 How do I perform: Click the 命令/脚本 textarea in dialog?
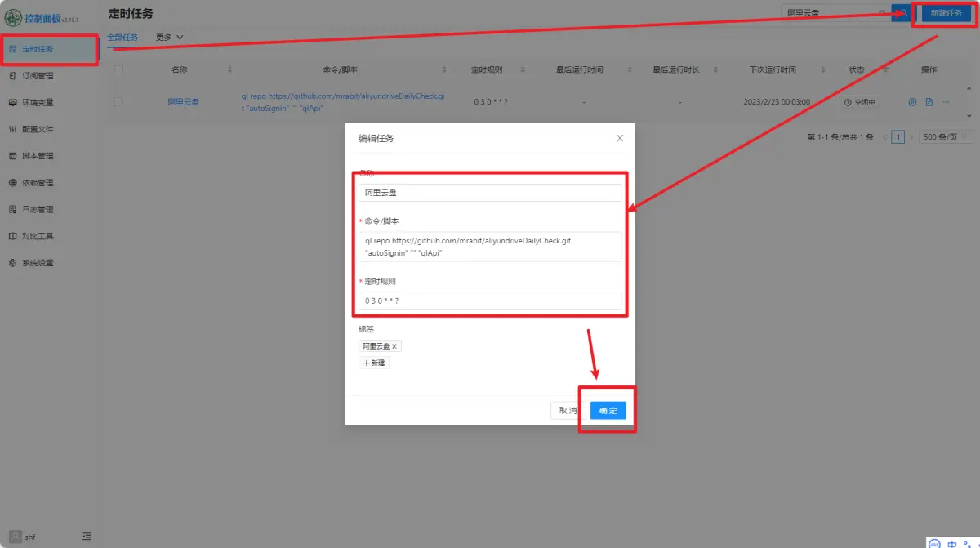(490, 247)
